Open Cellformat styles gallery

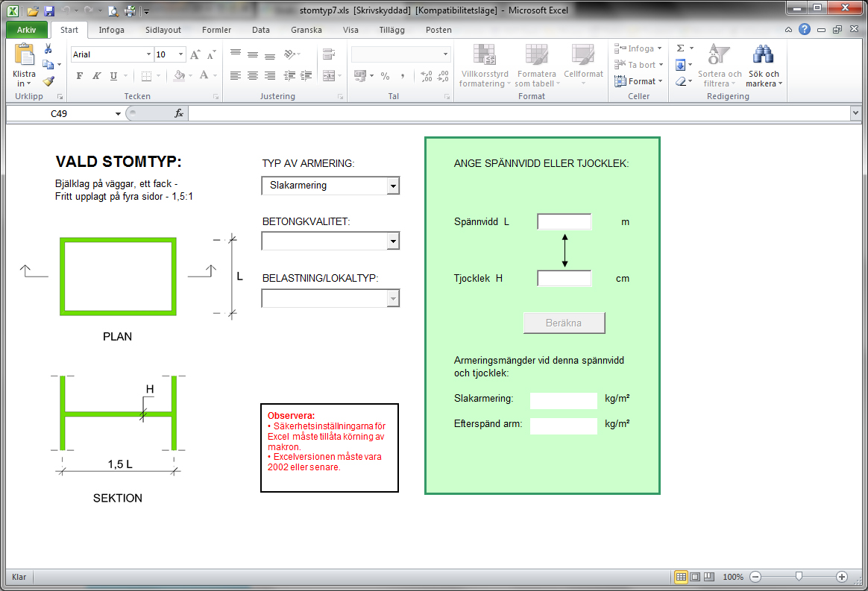[x=583, y=66]
